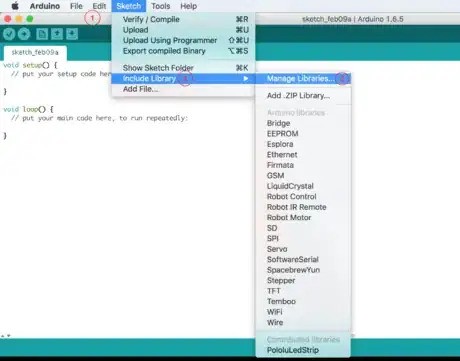
Task: Click the New sketch toolbar icon
Action: pos(42,34)
